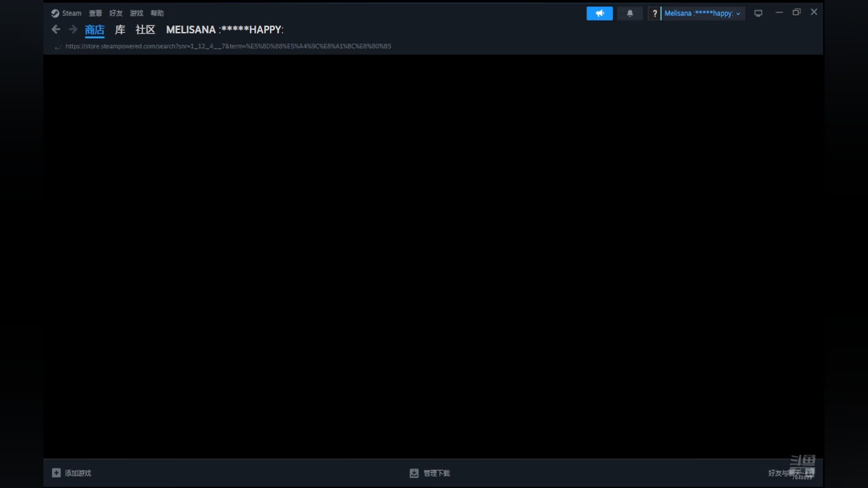Expand the Melisana account dropdown
The width and height of the screenshot is (868, 488).
click(703, 14)
